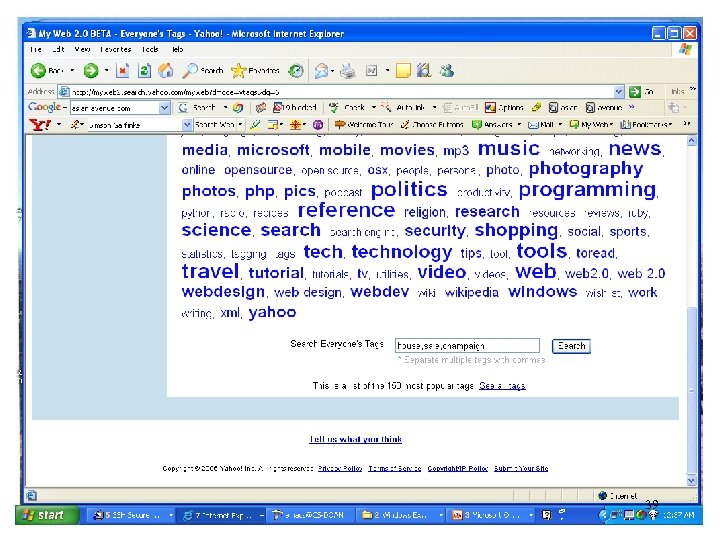This screenshot has height=540, width=720.
Task: Click the yellow Discuss note icon
Action: 403,71
